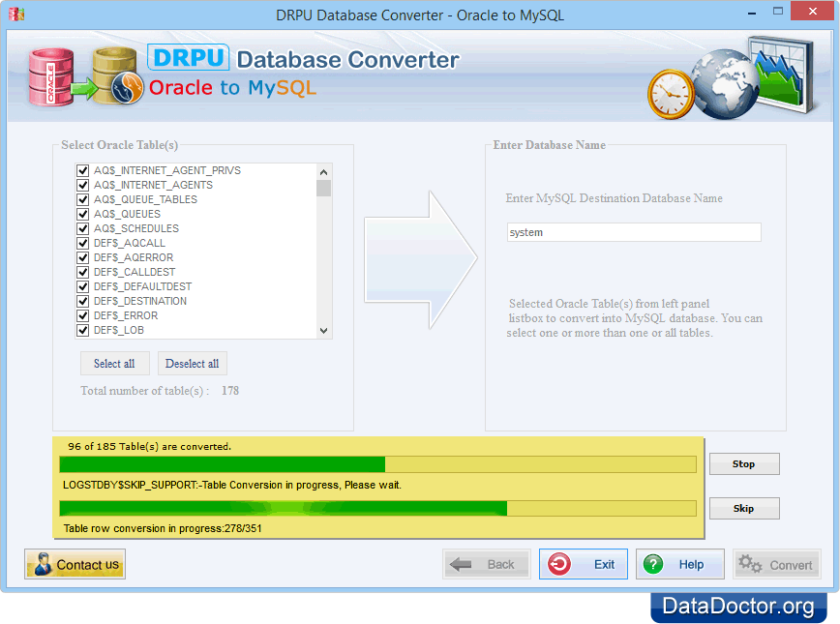
Task: Toggle AQ$_QUEUE_TABLES checkbox
Action: 82,199
